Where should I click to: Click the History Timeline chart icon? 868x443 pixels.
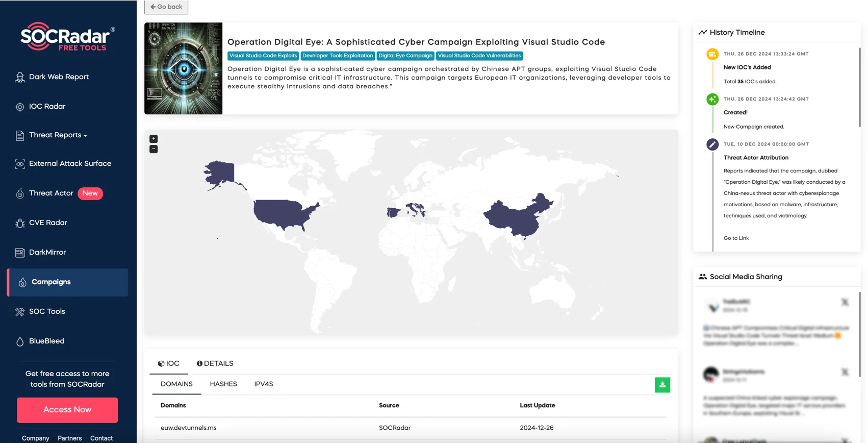tap(703, 32)
